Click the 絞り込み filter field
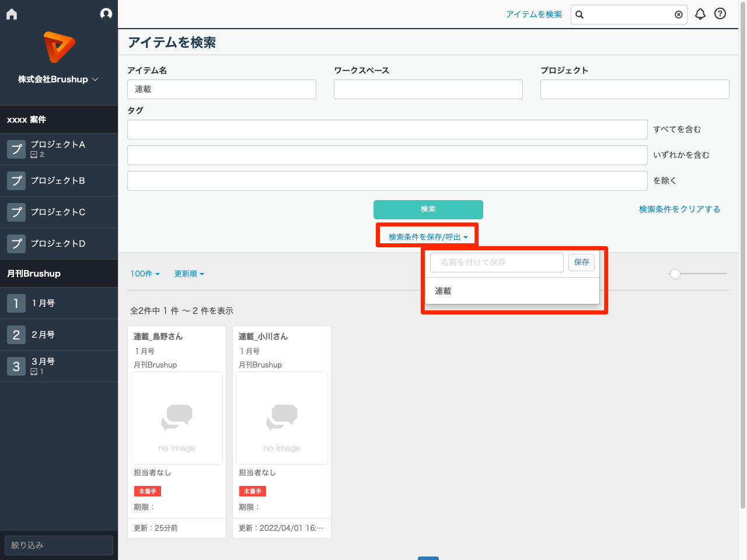This screenshot has height=560, width=747. pyautogui.click(x=59, y=545)
